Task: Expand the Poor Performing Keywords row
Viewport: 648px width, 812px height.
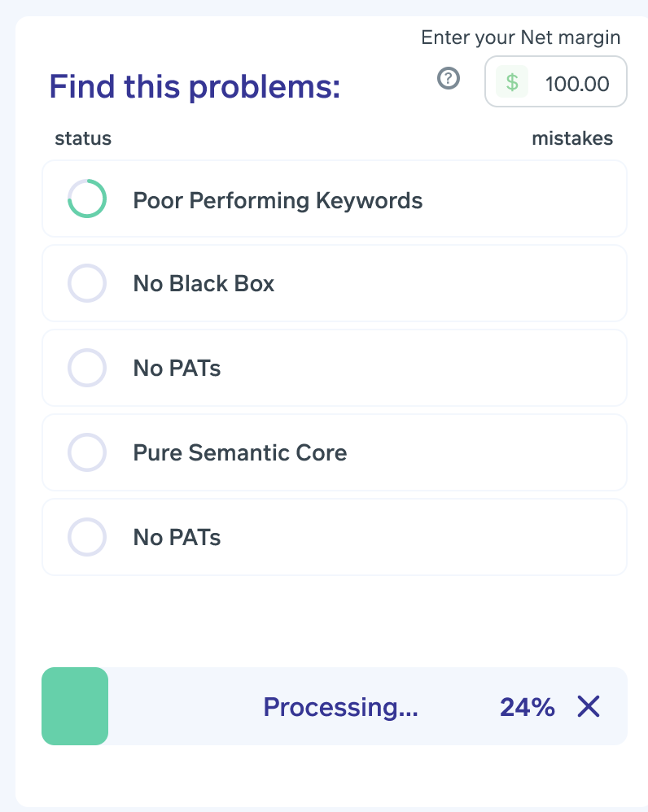Action: coord(334,199)
